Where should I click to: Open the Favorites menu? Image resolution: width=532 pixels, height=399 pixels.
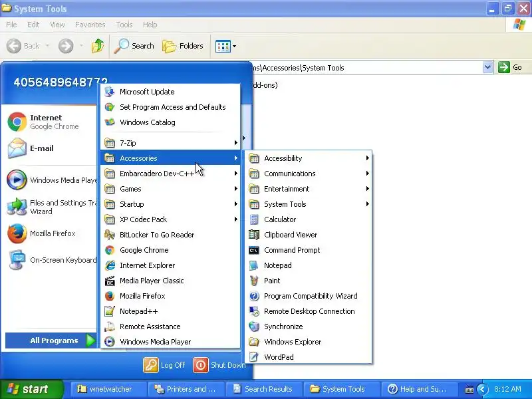click(x=90, y=25)
